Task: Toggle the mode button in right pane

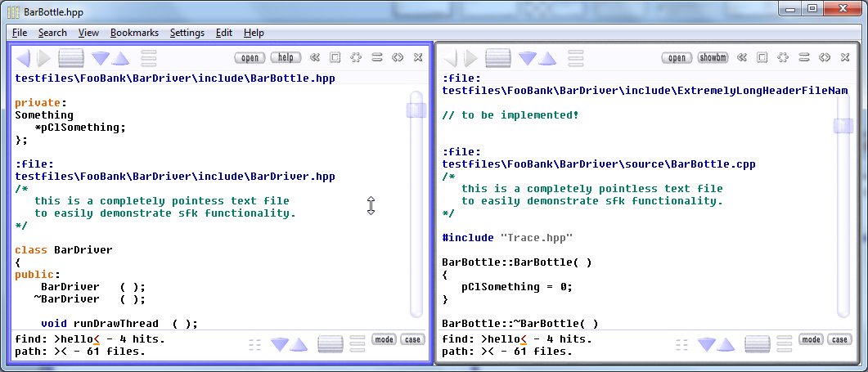Action: point(812,339)
